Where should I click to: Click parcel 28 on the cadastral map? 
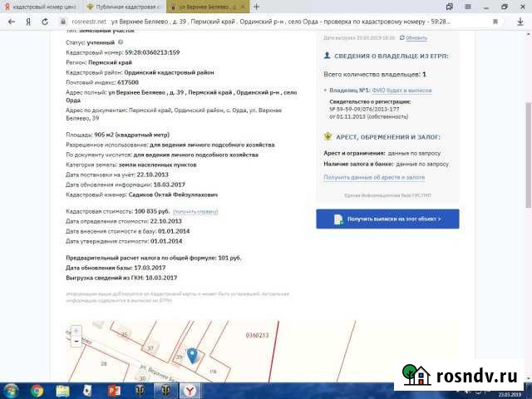click(103, 363)
